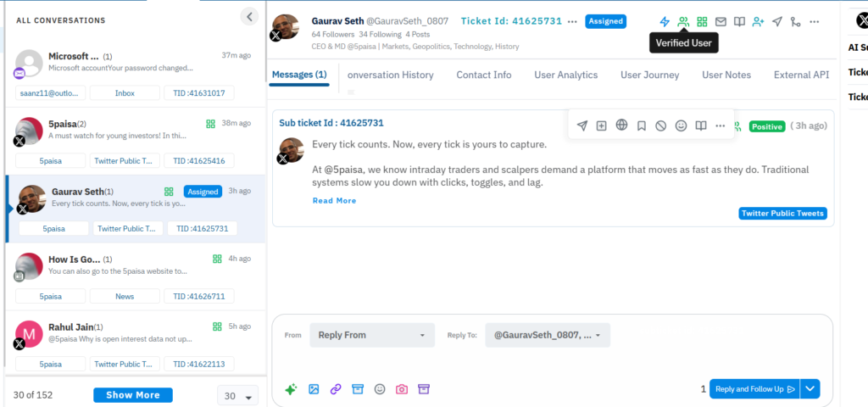The image size is (868, 407).
Task: Click the Verified User people icon
Action: 683,22
